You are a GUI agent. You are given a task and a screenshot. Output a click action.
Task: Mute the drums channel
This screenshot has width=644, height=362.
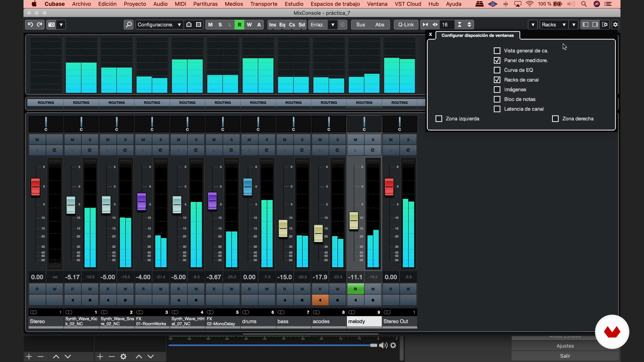coord(249,140)
